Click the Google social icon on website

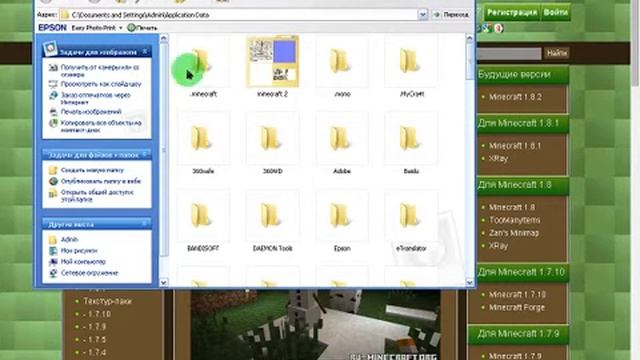[x=486, y=28]
